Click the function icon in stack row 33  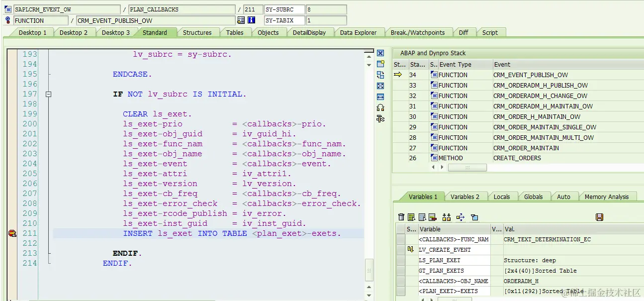pos(434,85)
